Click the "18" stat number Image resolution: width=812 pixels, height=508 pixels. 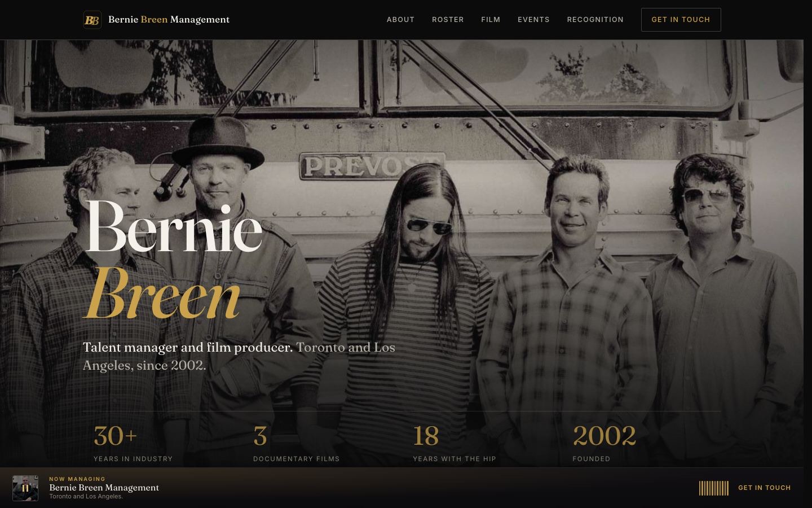coord(426,436)
